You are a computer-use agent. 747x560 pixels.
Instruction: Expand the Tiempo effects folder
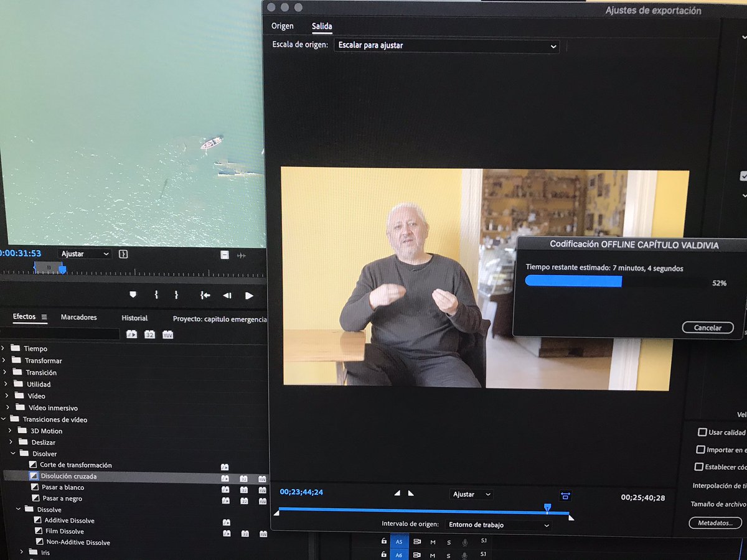pyautogui.click(x=4, y=348)
